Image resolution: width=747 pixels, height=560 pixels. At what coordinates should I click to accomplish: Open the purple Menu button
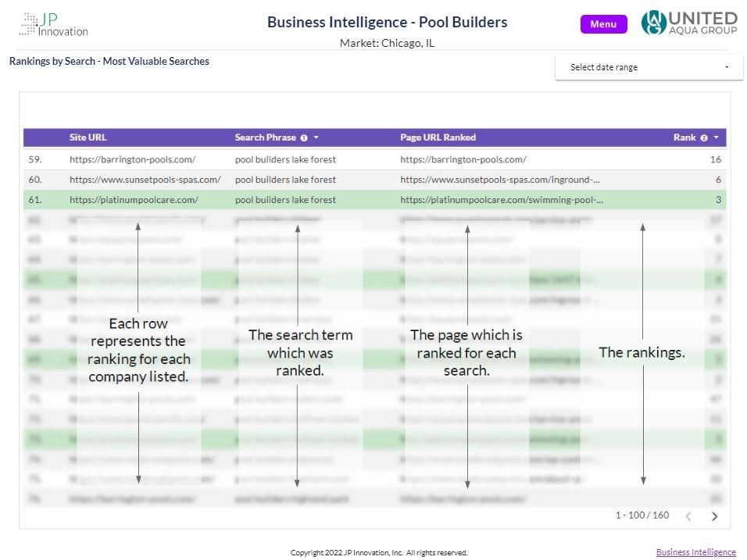(603, 24)
